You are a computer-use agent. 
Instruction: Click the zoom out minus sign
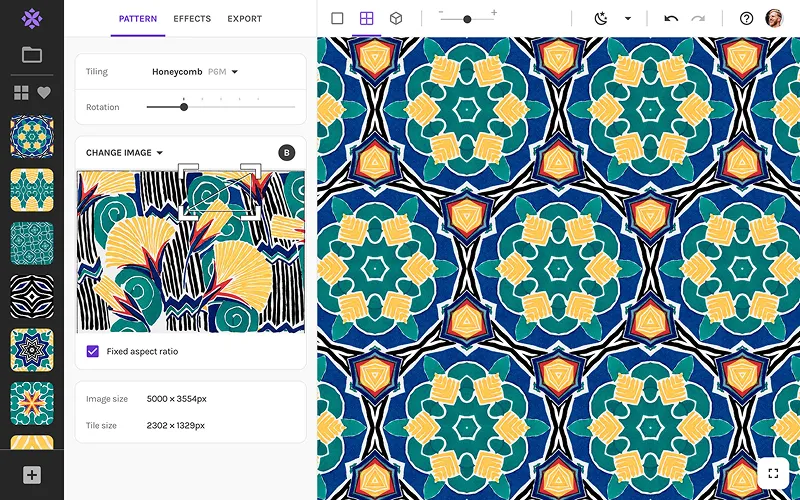pyautogui.click(x=441, y=12)
